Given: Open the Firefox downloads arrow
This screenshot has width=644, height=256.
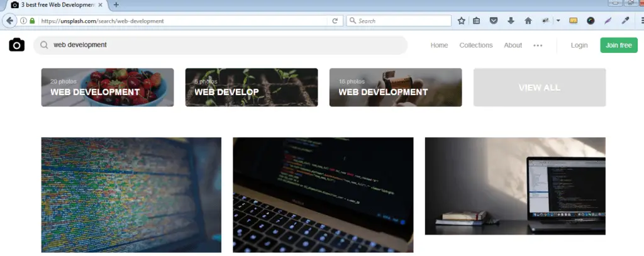Looking at the screenshot, I should (x=511, y=21).
